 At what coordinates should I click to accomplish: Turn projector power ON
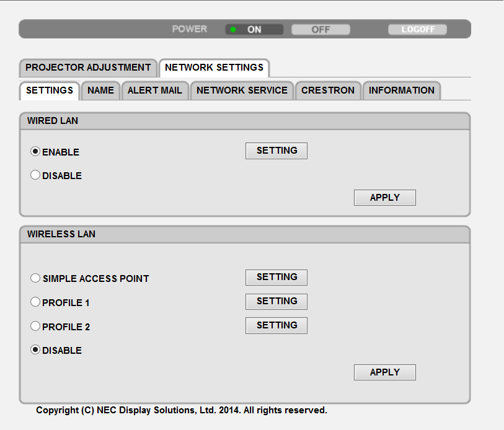click(254, 30)
